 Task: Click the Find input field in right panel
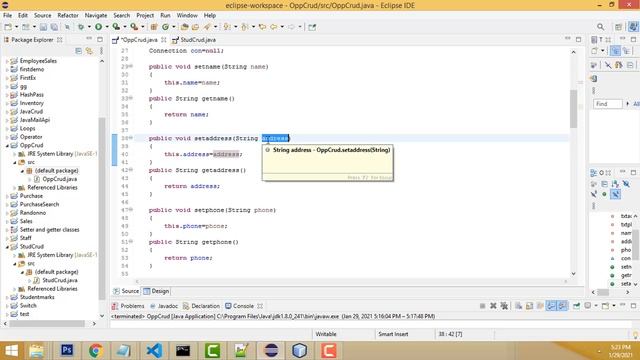[x=608, y=104]
